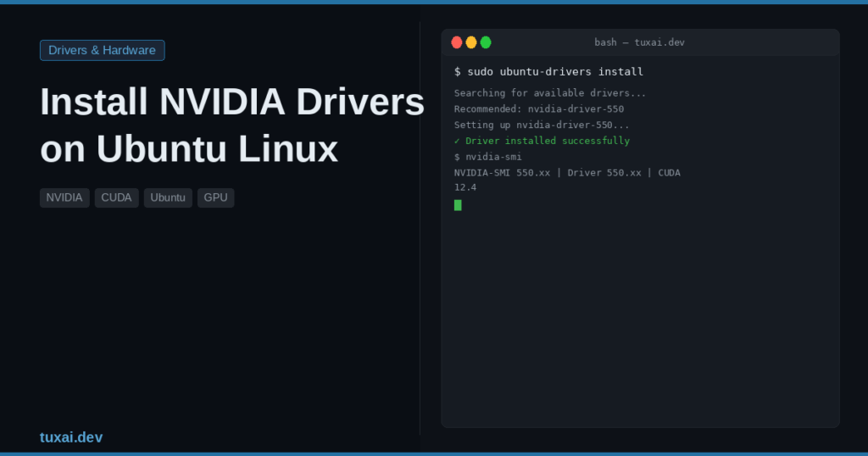The width and height of the screenshot is (868, 456).
Task: Click the 'bash — tuxai.dev' terminal title
Action: (x=639, y=42)
